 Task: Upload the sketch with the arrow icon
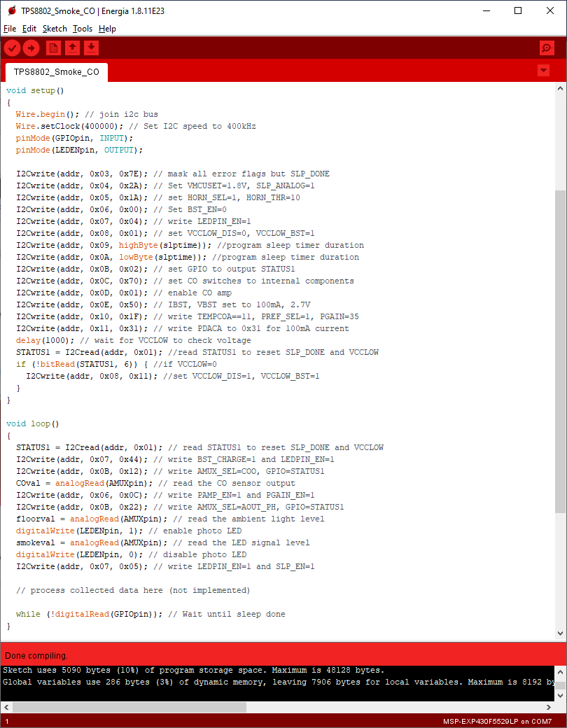click(x=31, y=48)
